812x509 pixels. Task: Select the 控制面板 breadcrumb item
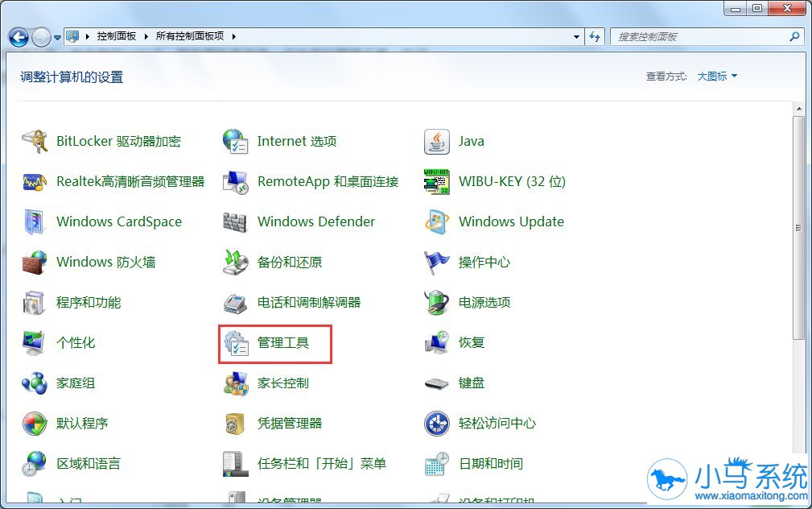[x=117, y=36]
